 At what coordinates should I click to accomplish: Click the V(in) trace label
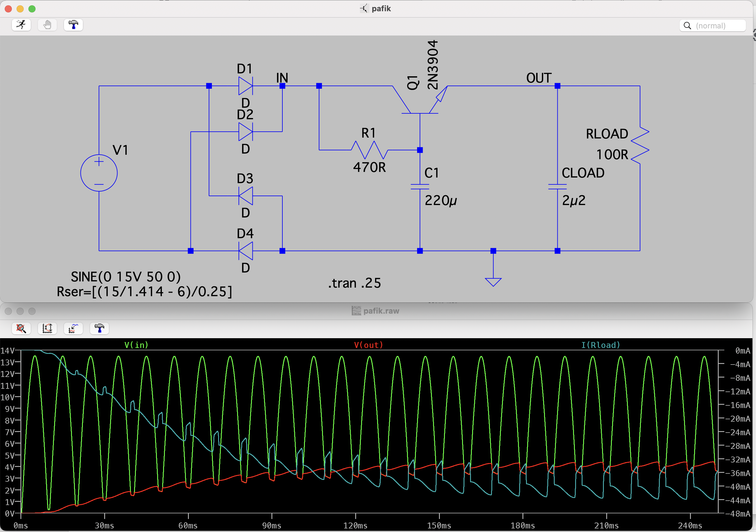click(x=136, y=345)
